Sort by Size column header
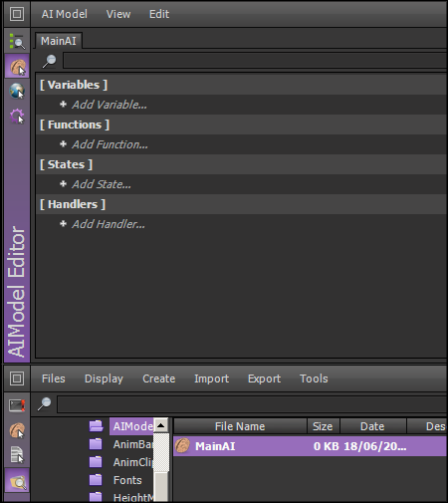The image size is (448, 503). [323, 426]
